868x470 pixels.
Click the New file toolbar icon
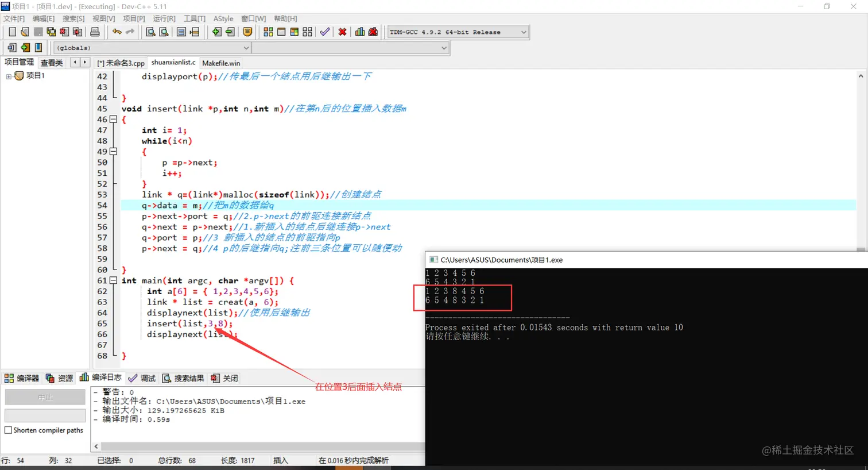12,32
